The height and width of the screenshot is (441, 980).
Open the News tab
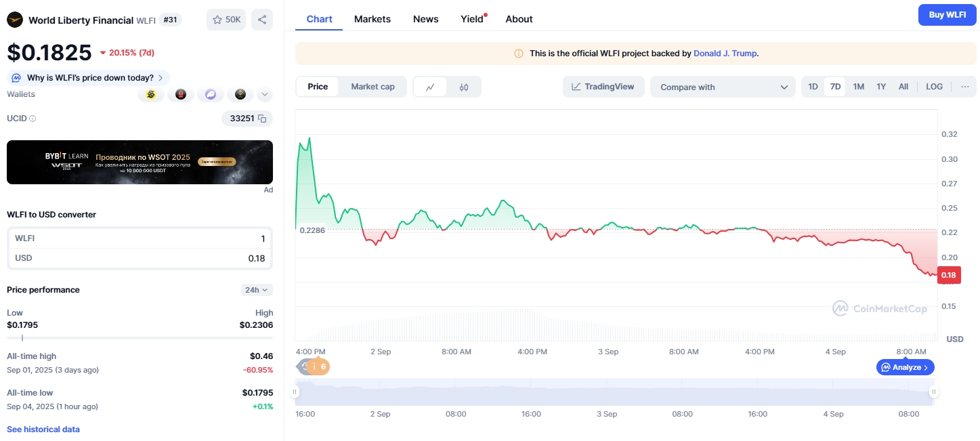point(425,19)
